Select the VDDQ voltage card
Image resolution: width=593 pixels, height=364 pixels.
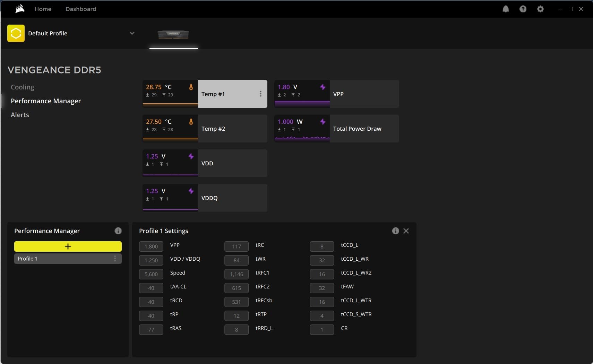coord(205,198)
